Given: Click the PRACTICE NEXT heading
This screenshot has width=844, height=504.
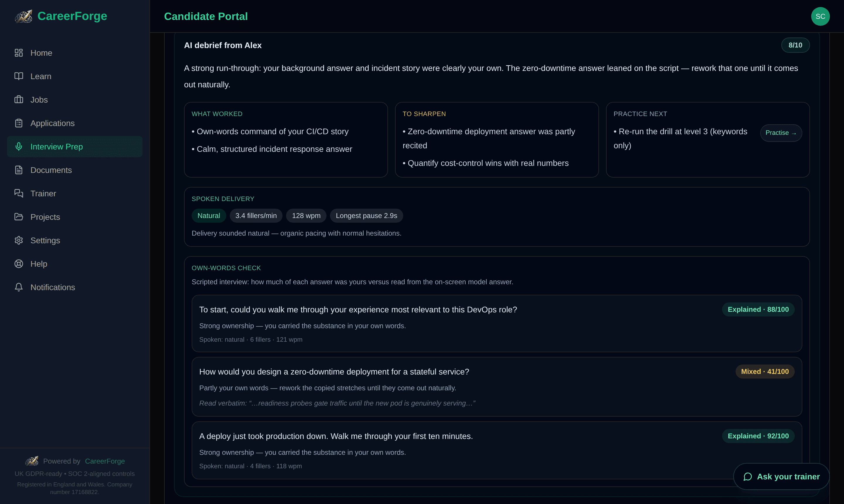Looking at the screenshot, I should coord(640,114).
